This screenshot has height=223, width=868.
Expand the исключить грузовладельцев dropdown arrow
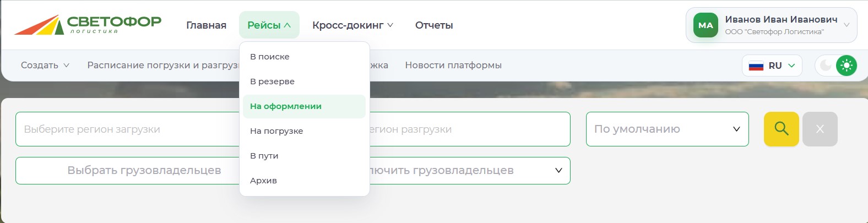coord(558,170)
